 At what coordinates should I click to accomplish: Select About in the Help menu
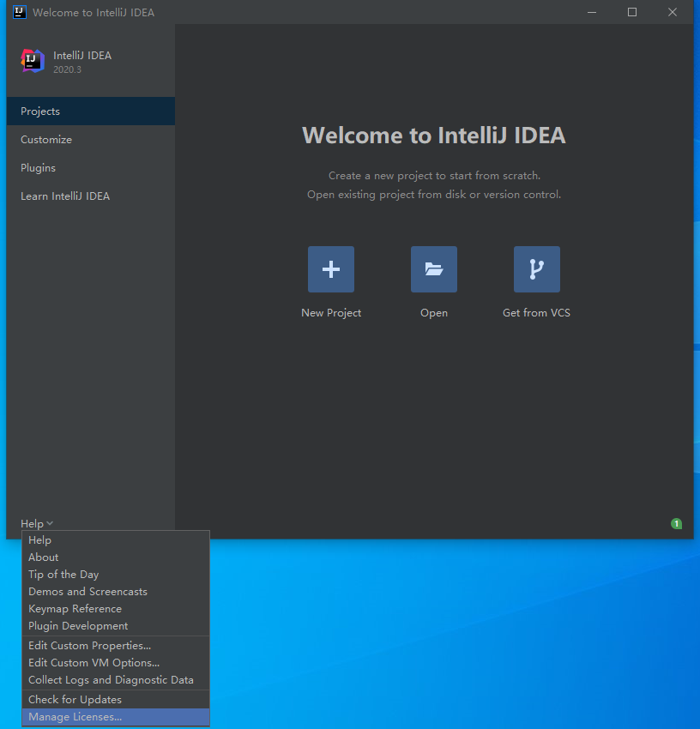tap(116, 557)
